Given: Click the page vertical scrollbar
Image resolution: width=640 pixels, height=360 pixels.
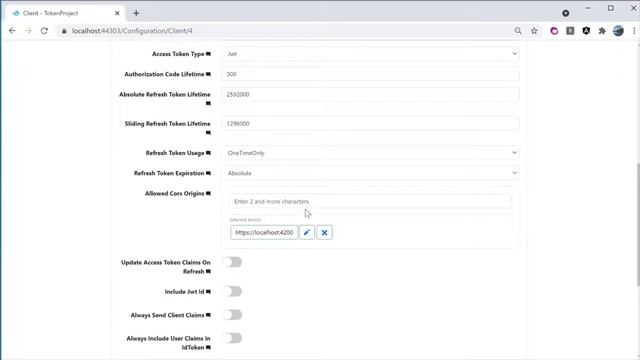Looking at the screenshot, I should click(638, 224).
